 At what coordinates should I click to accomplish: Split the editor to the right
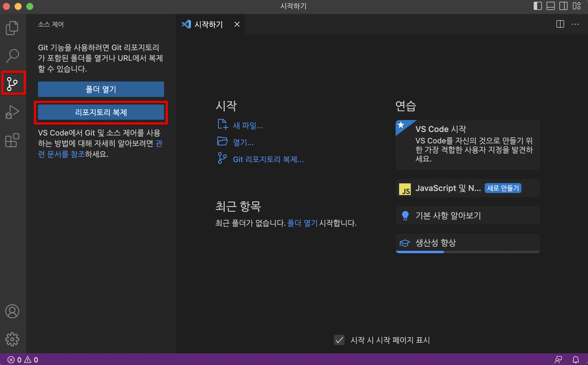pos(560,24)
